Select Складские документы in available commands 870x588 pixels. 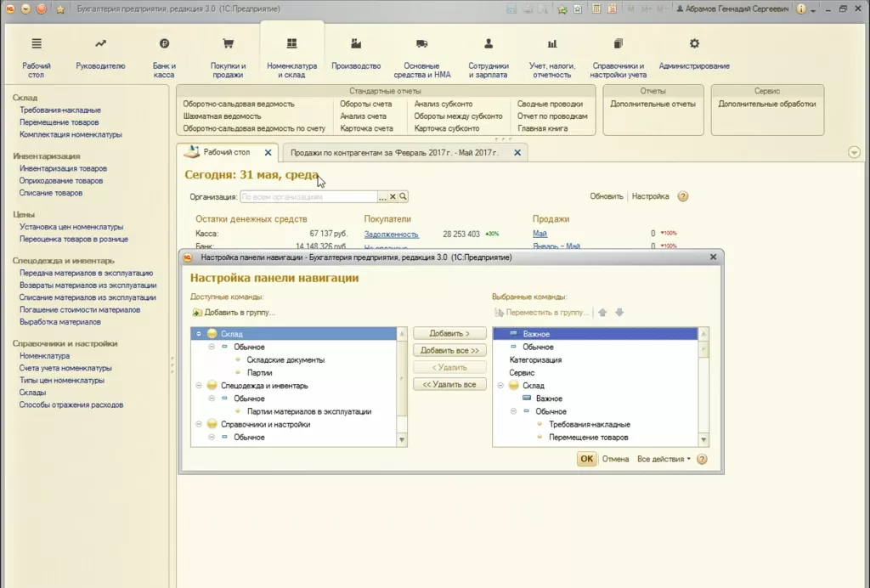tap(285, 360)
